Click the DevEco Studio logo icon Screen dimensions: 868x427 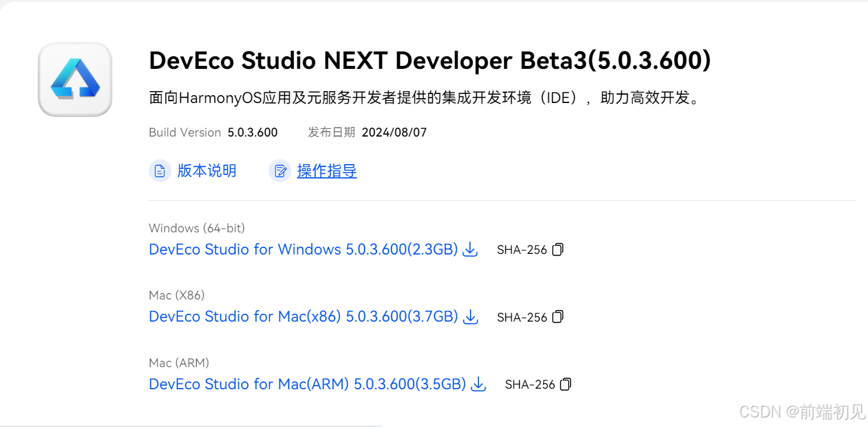coord(75,79)
